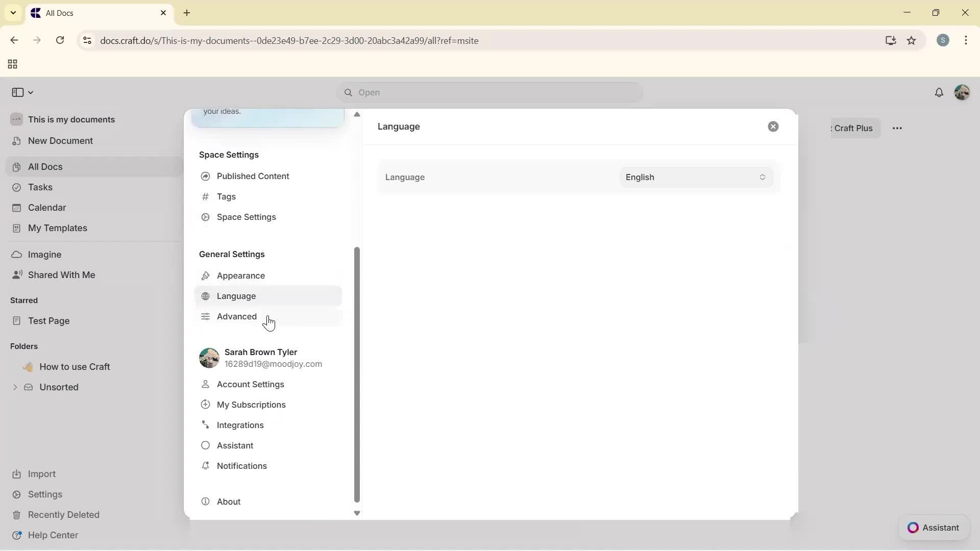This screenshot has width=980, height=551.
Task: Select the Tags settings icon
Action: coord(206,196)
